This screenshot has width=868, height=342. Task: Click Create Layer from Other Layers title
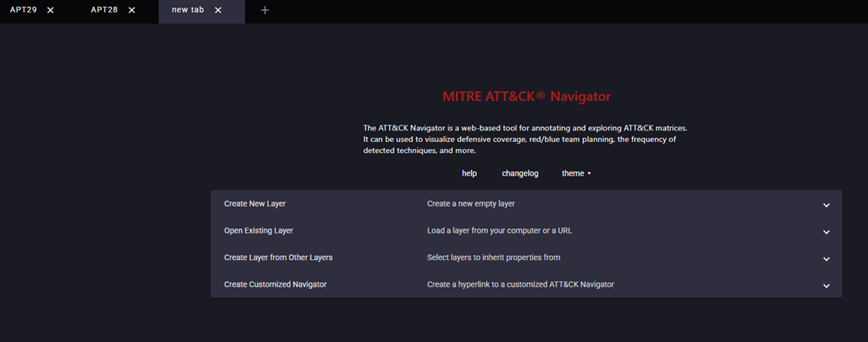278,258
